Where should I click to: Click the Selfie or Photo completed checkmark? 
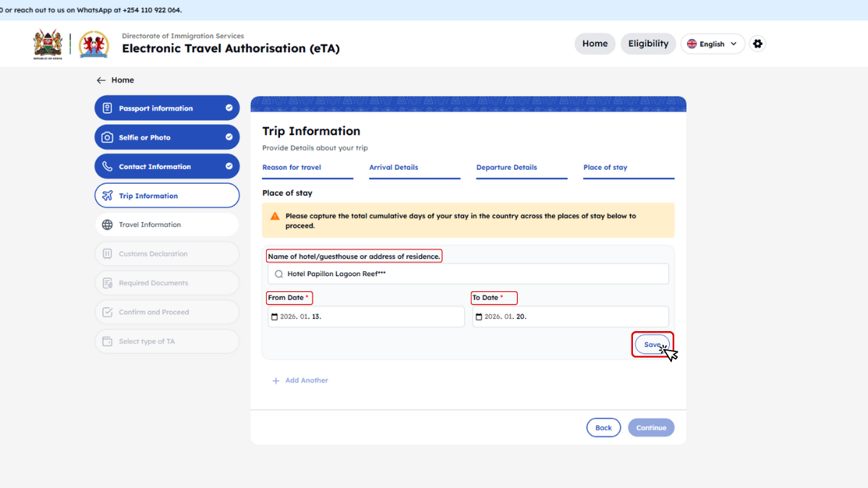click(x=229, y=137)
